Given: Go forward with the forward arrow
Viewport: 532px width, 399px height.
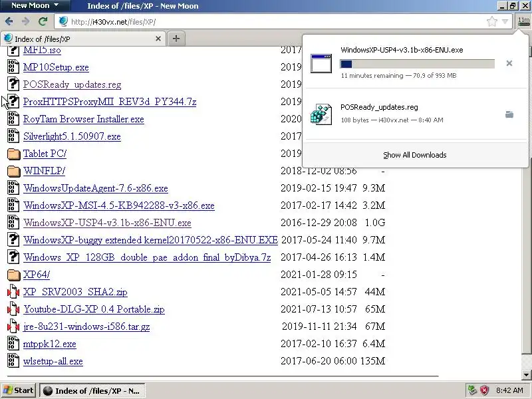Looking at the screenshot, I should 26,22.
